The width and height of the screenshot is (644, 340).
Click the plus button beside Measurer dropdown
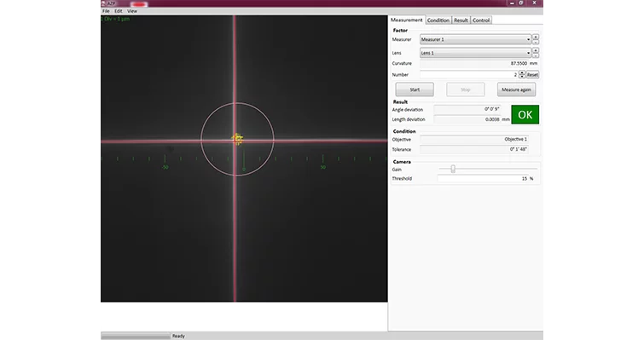[x=536, y=37]
